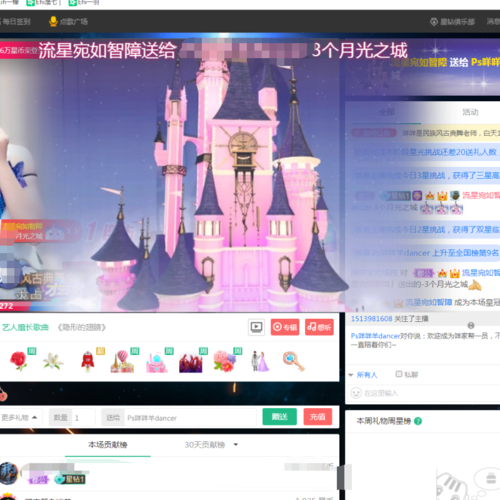Switch chat to the 活动 tab
Viewport: 500px width, 500px height.
(470, 112)
